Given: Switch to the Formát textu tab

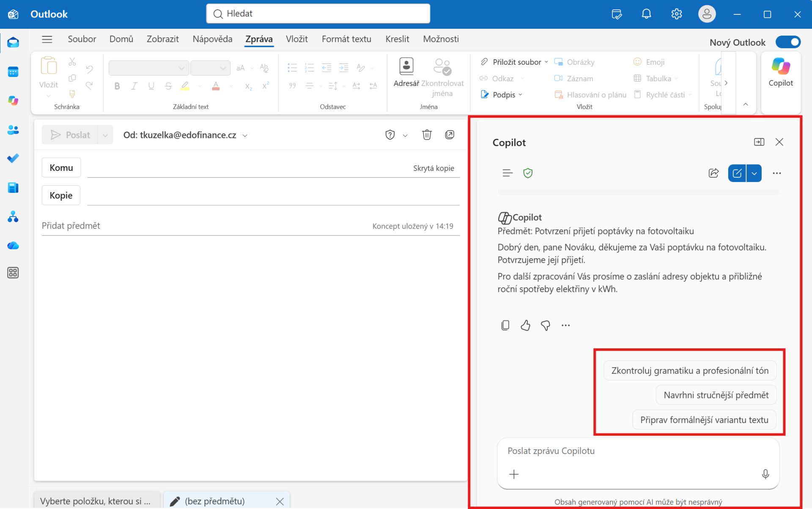Looking at the screenshot, I should point(346,39).
